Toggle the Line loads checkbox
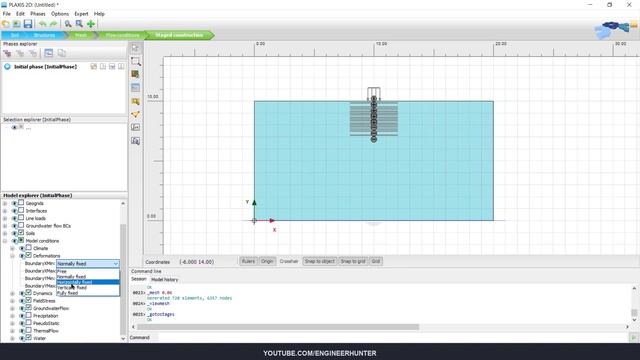Screen dimensions: 640x360 pyautogui.click(x=21, y=218)
